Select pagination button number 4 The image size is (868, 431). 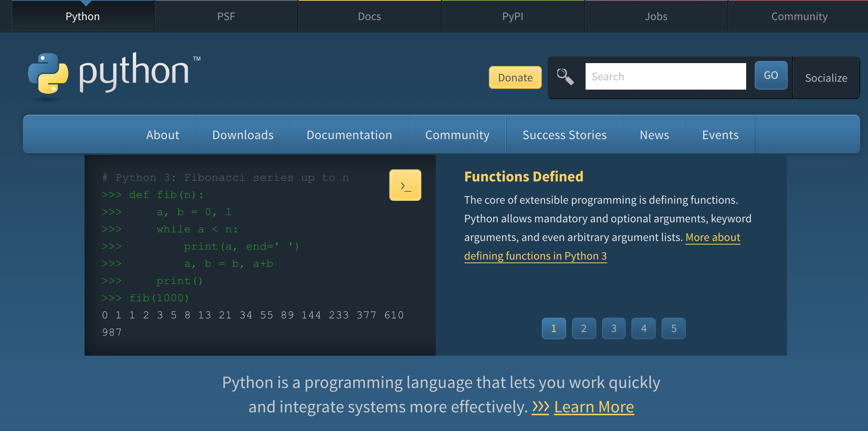pyautogui.click(x=643, y=328)
